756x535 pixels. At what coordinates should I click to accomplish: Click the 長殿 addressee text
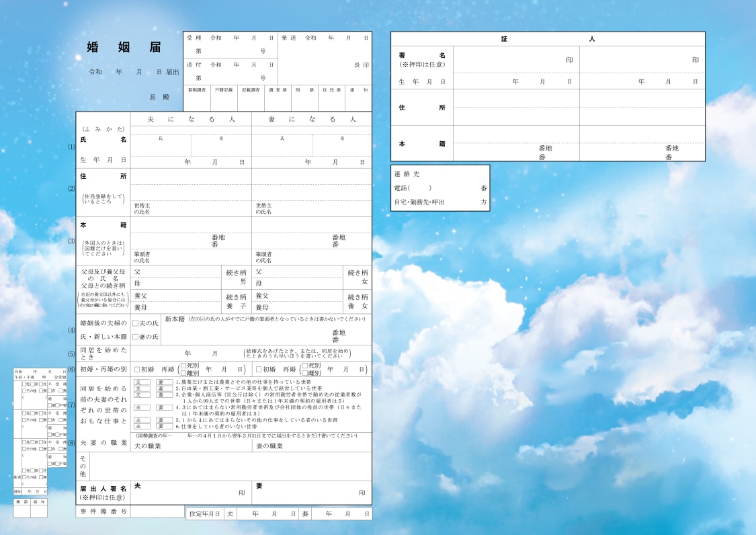click(159, 97)
